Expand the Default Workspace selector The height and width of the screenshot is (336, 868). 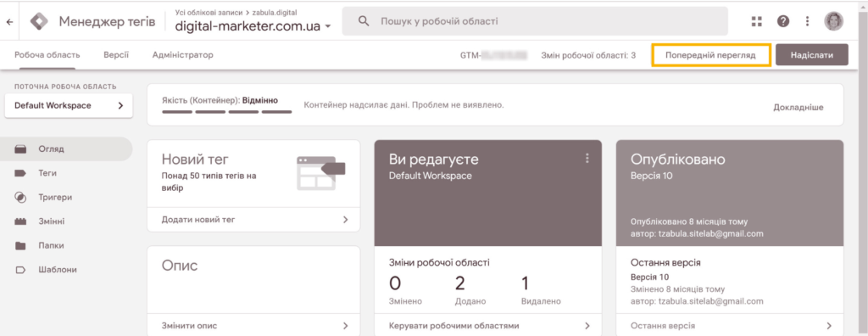(69, 105)
